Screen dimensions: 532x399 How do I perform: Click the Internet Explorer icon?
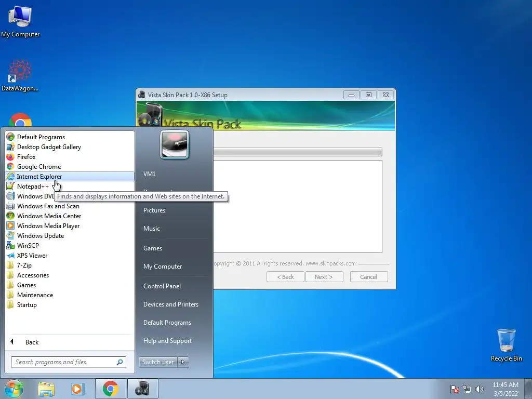10,177
